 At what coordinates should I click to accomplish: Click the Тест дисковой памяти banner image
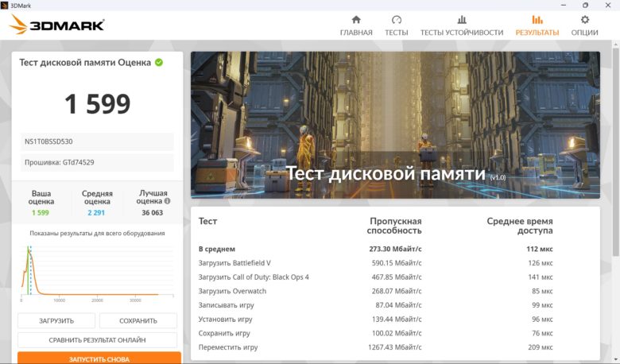(x=395, y=125)
